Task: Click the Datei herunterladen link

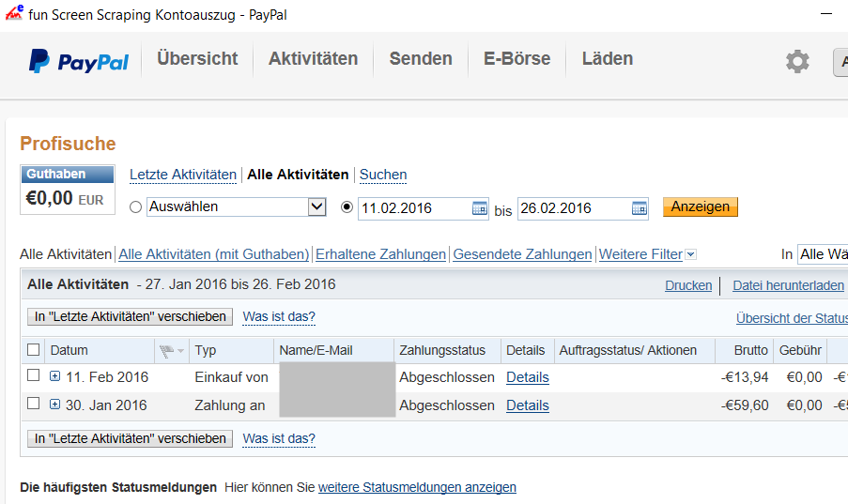Action: (788, 285)
